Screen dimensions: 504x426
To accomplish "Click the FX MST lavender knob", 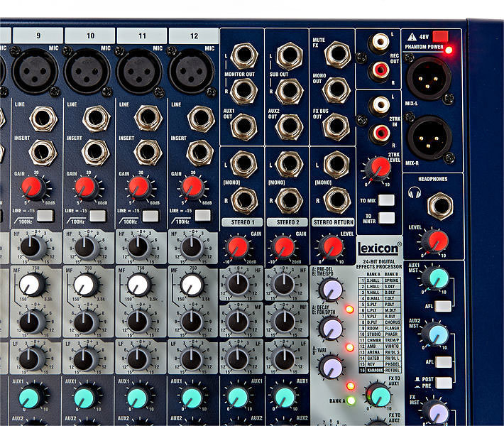I will click(x=438, y=414).
